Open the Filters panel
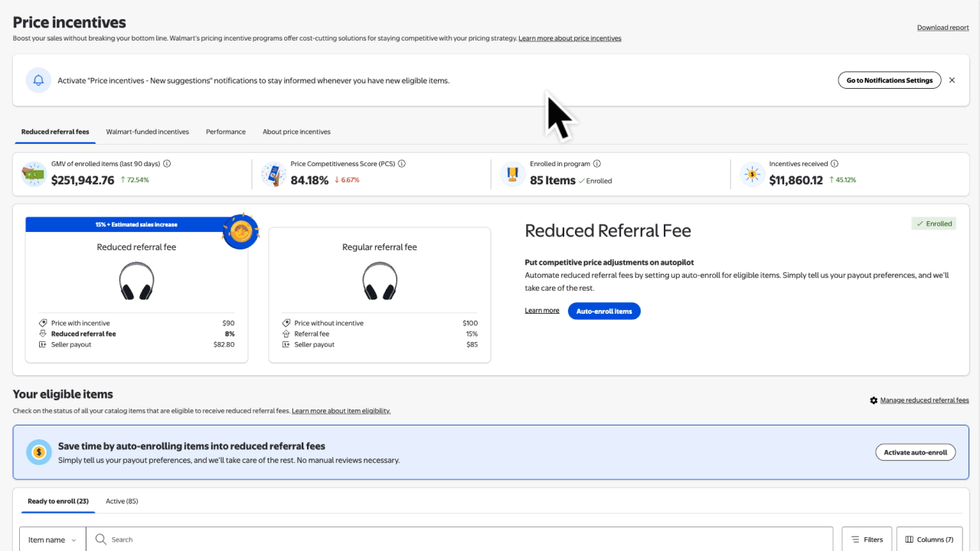This screenshot has width=980, height=551. 867,540
